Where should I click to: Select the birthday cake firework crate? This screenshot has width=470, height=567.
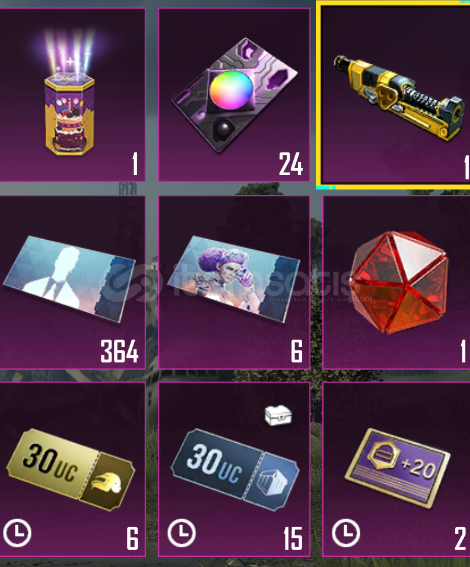coord(70,94)
